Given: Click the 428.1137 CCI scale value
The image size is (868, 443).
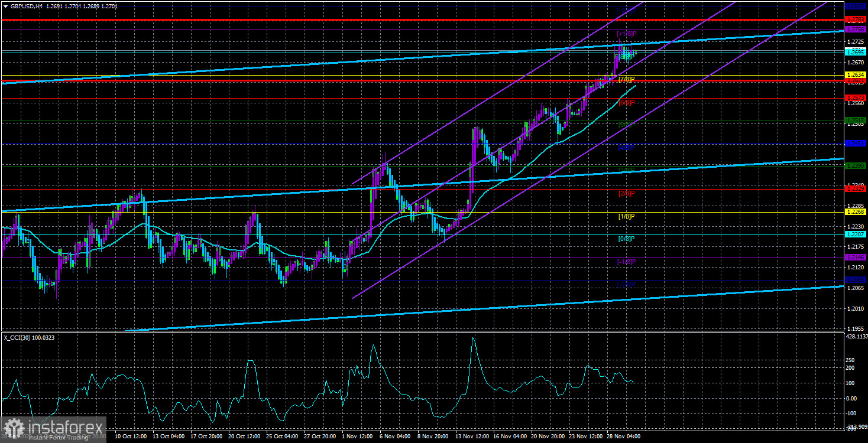Looking at the screenshot, I should [856, 337].
